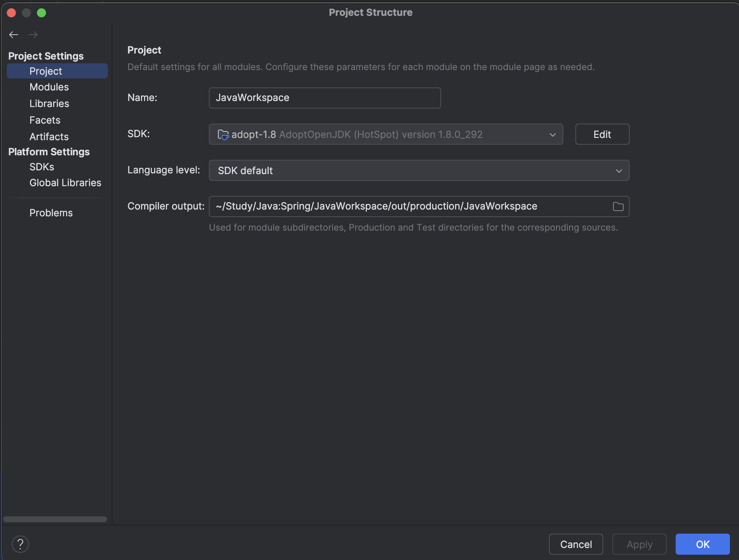
Task: Open the Libraries settings page
Action: (x=49, y=104)
